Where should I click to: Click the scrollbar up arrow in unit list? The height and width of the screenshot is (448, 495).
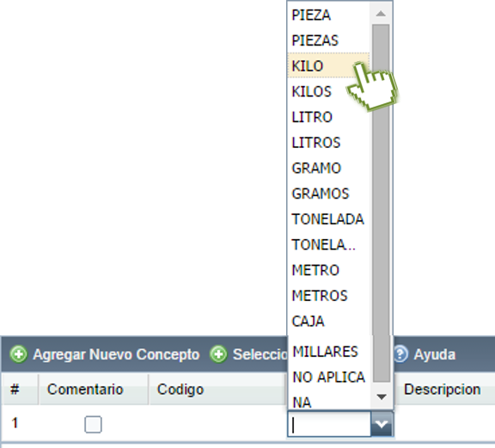point(381,14)
